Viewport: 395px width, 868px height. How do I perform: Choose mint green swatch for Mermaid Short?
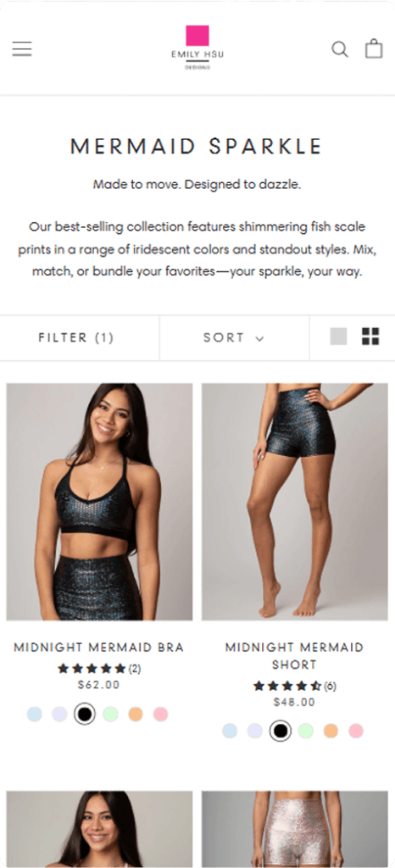[306, 732]
